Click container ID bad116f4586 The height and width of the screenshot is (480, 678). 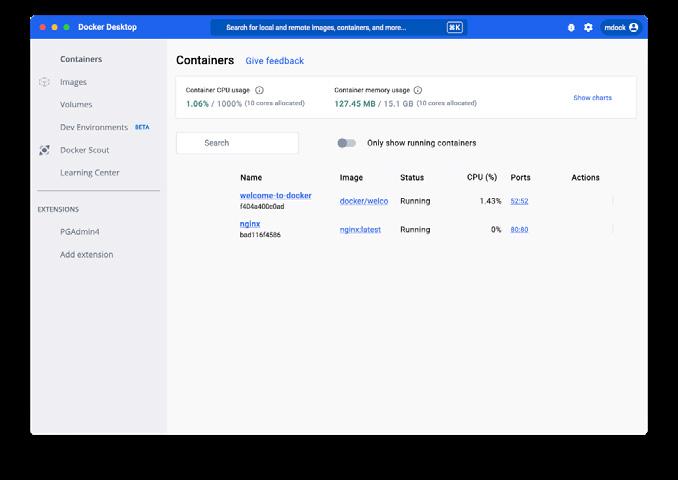[x=260, y=235]
